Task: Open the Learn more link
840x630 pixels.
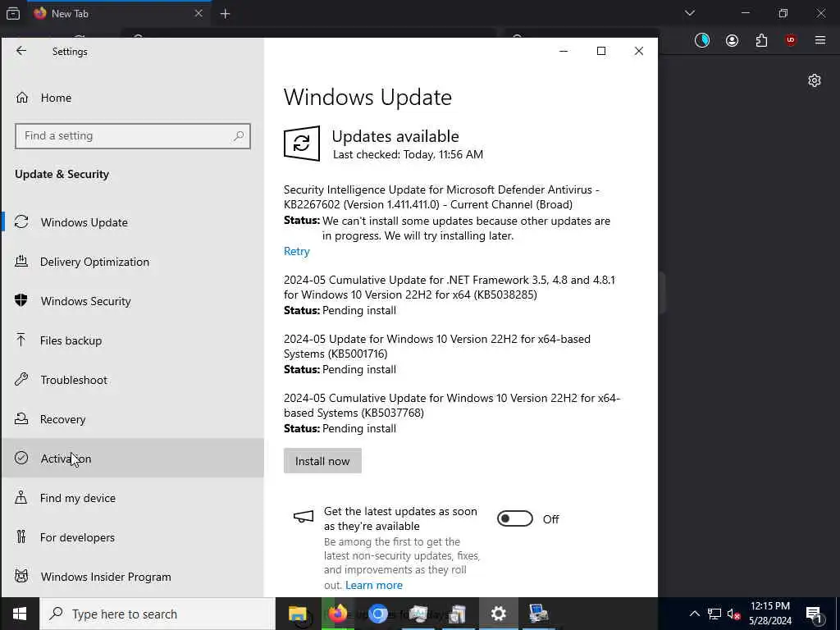Action: [374, 585]
